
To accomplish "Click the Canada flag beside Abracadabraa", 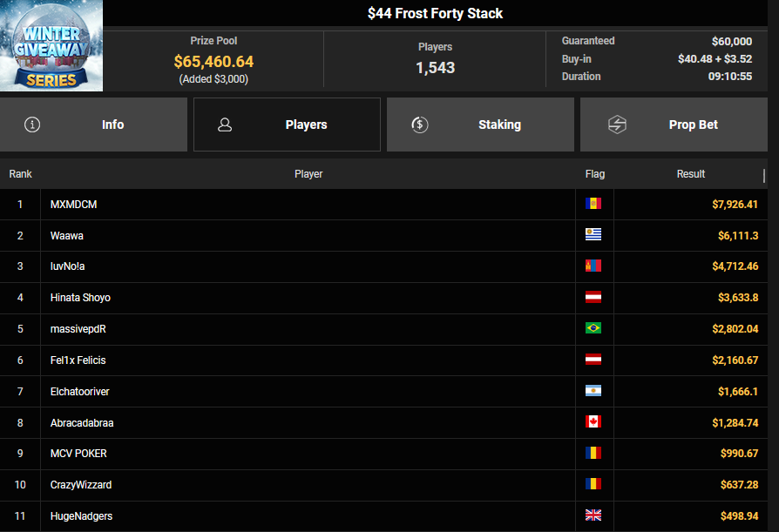I will [593, 422].
